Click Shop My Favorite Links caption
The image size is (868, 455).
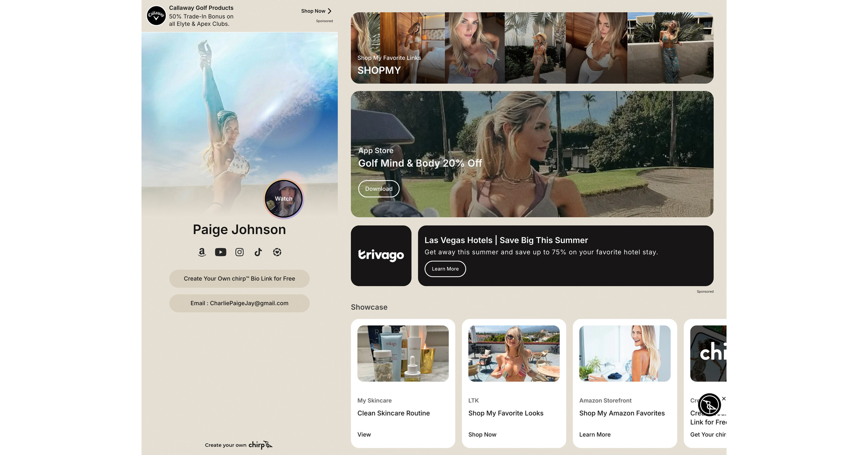[389, 58]
